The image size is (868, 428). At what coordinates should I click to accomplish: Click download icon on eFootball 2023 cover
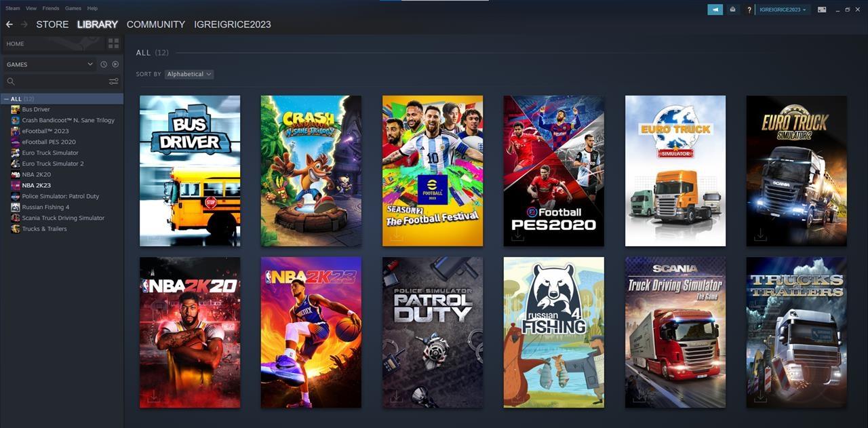click(397, 235)
